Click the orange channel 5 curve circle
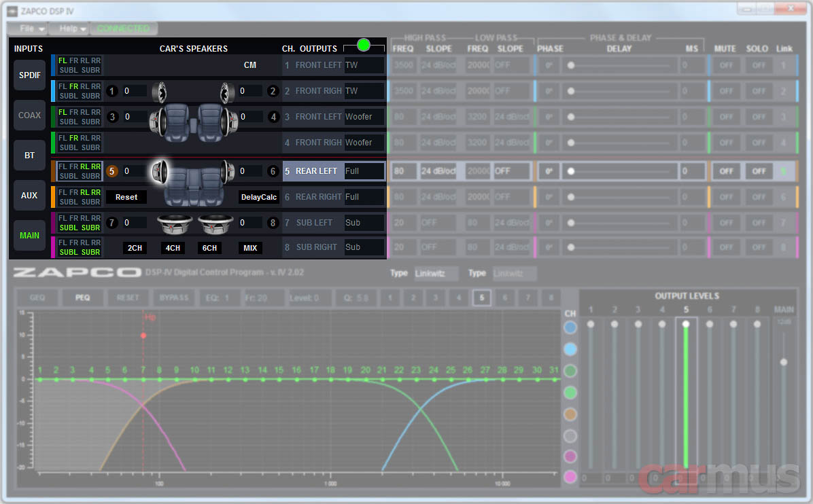Image resolution: width=813 pixels, height=504 pixels. pos(570,414)
